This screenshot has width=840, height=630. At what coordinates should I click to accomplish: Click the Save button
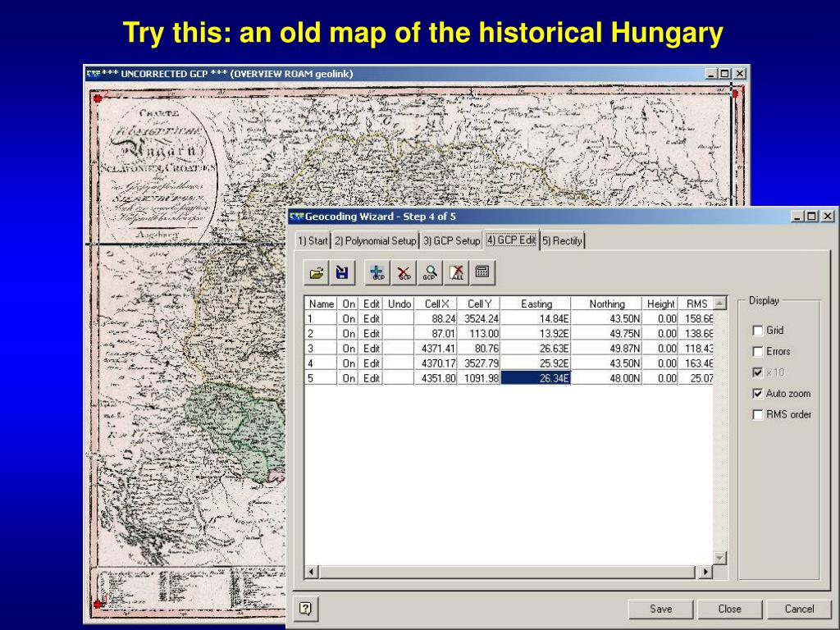(x=660, y=609)
